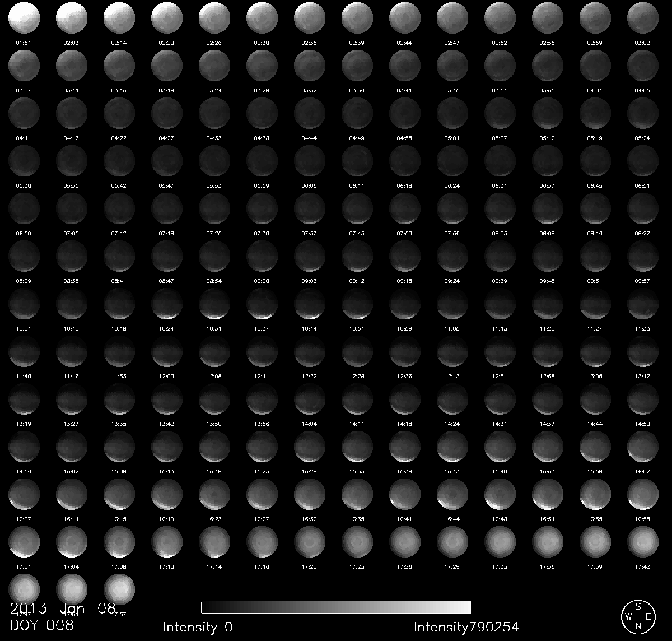Click the '17:29' time label
This screenshot has width=672, height=641.
click(x=452, y=566)
